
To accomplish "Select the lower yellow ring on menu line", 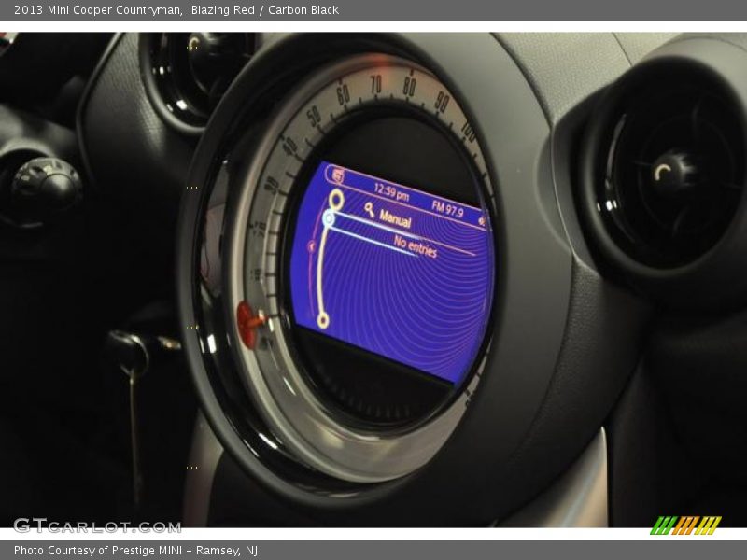I will (323, 320).
